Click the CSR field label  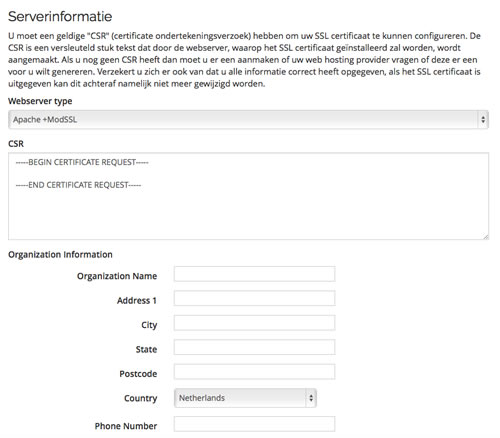16,144
